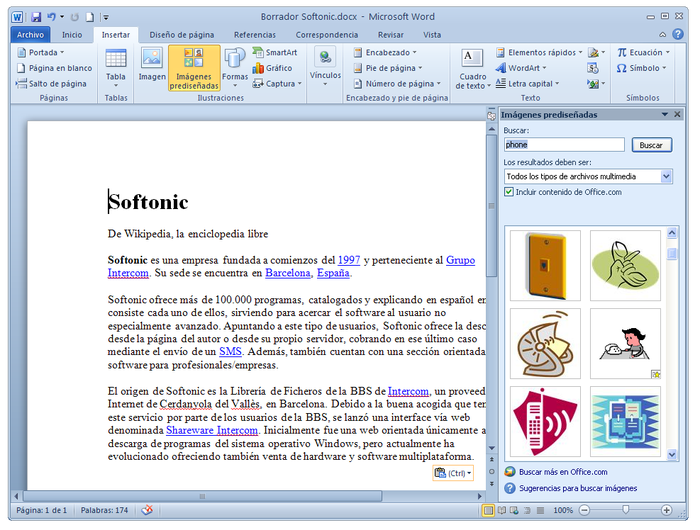
Task: Open the WordArt dropdown
Action: coord(523,68)
